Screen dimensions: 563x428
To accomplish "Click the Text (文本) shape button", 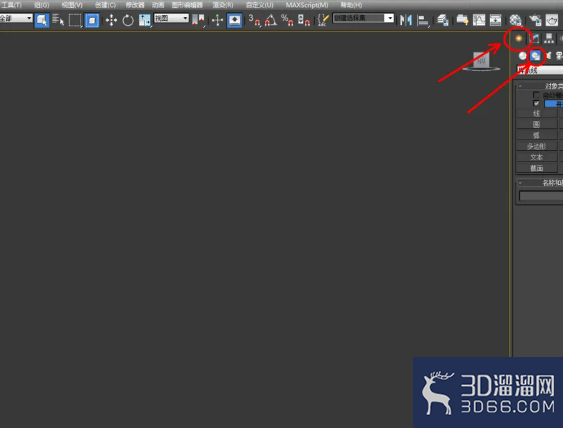I will pyautogui.click(x=536, y=157).
